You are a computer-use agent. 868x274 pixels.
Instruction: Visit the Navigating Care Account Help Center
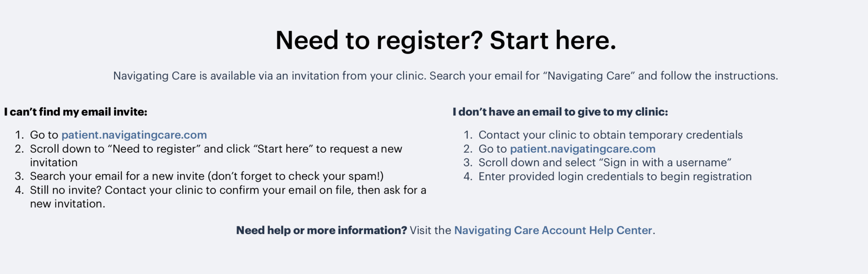coord(553,230)
